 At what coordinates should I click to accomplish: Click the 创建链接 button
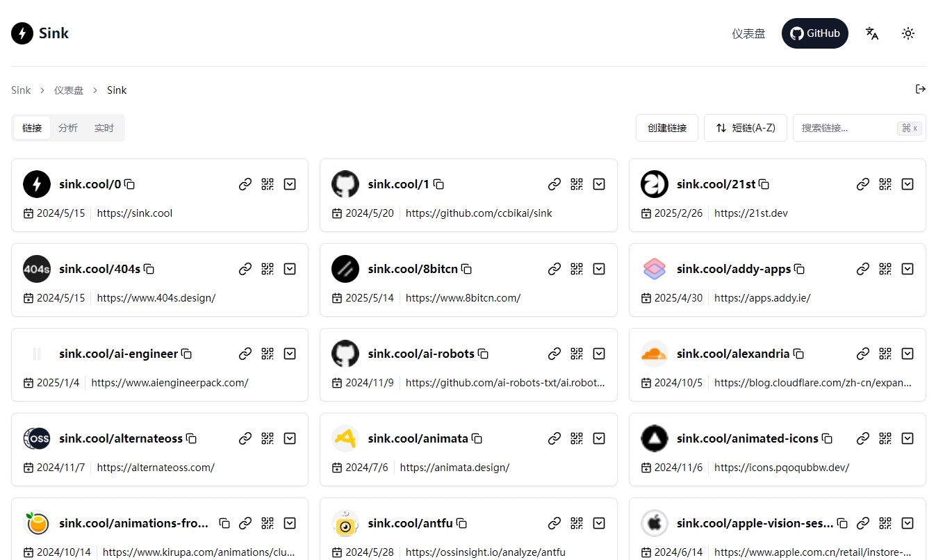pyautogui.click(x=667, y=128)
